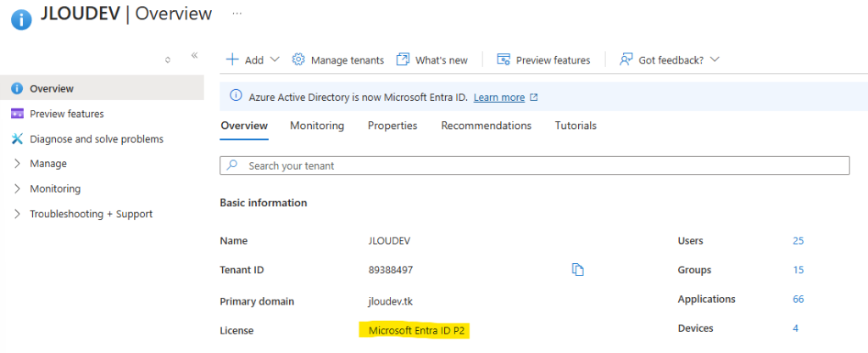The image size is (868, 353).
Task: Click the Devices label
Action: pos(696,328)
